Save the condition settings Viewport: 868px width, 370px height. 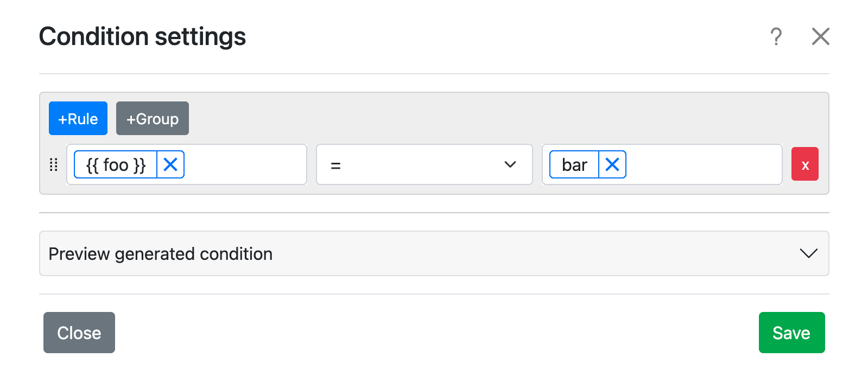(x=791, y=333)
